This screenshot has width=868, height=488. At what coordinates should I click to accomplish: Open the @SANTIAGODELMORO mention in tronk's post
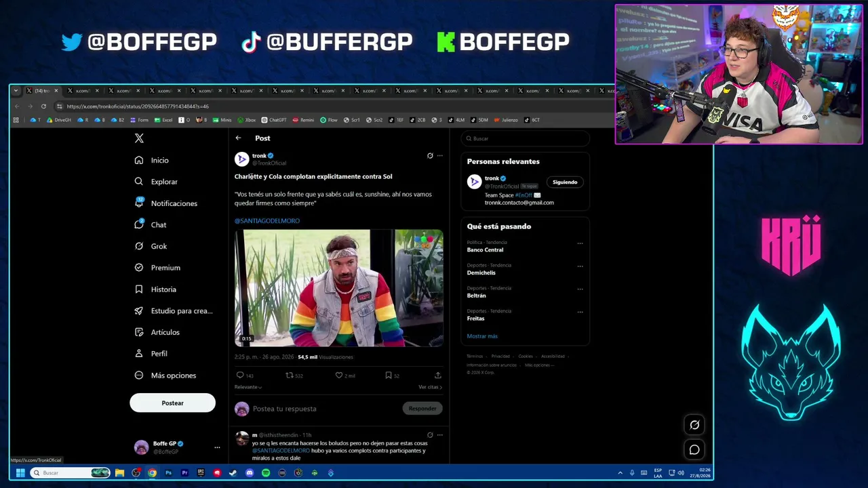click(x=267, y=221)
